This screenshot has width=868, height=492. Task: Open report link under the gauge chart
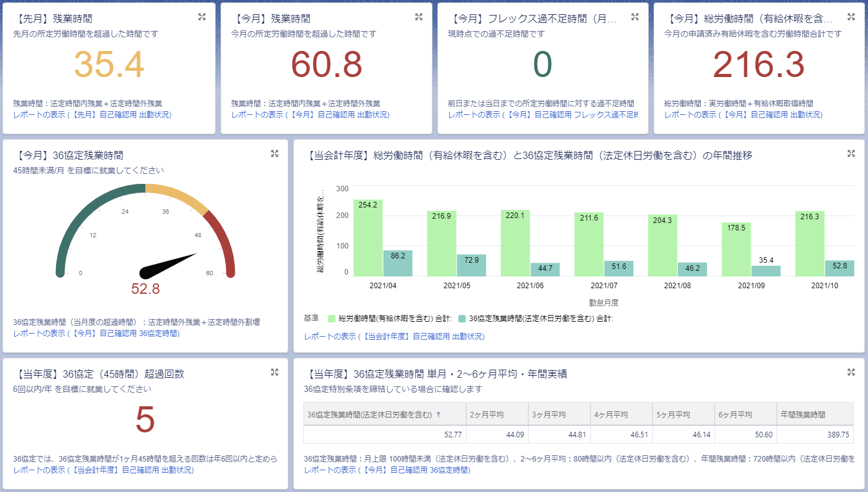pyautogui.click(x=96, y=334)
